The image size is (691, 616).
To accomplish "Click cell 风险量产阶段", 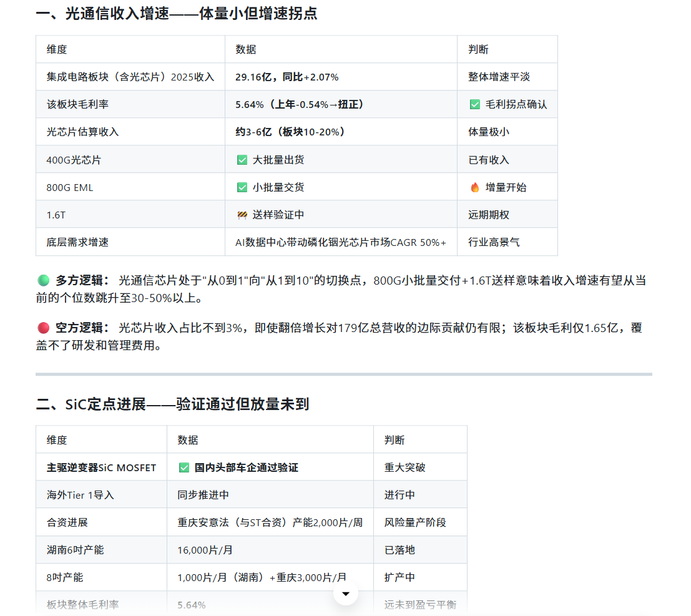I will 420,522.
